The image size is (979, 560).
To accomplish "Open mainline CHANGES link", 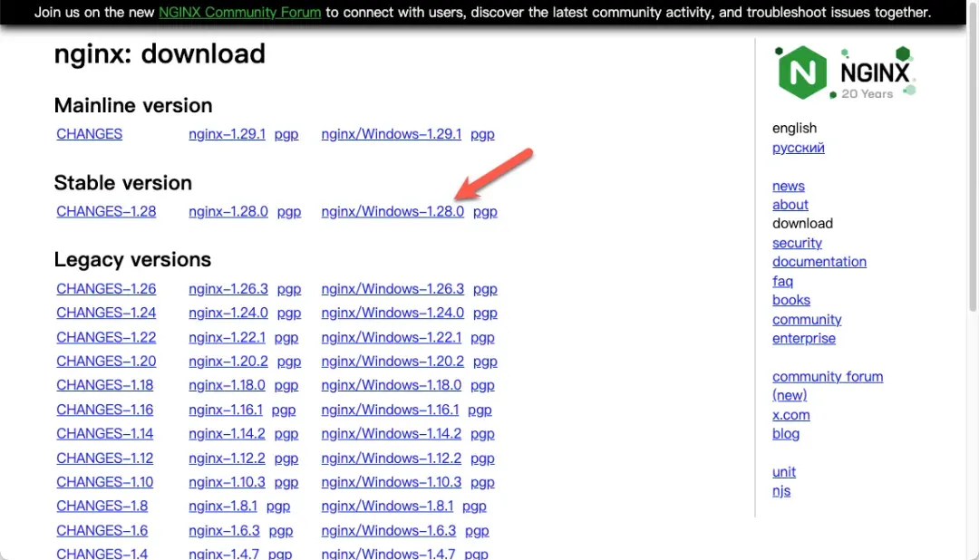I will pos(89,133).
